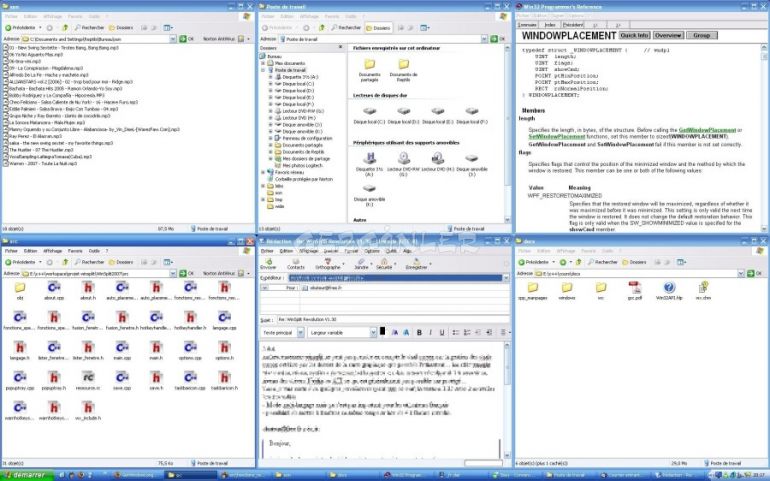Open resource.rc file icon in src window

(x=88, y=381)
